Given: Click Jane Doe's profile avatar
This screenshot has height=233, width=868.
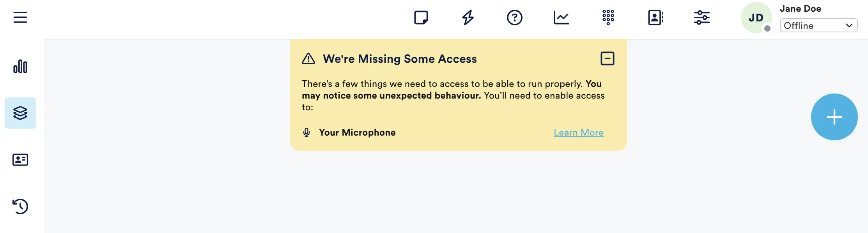Looking at the screenshot, I should point(756,18).
